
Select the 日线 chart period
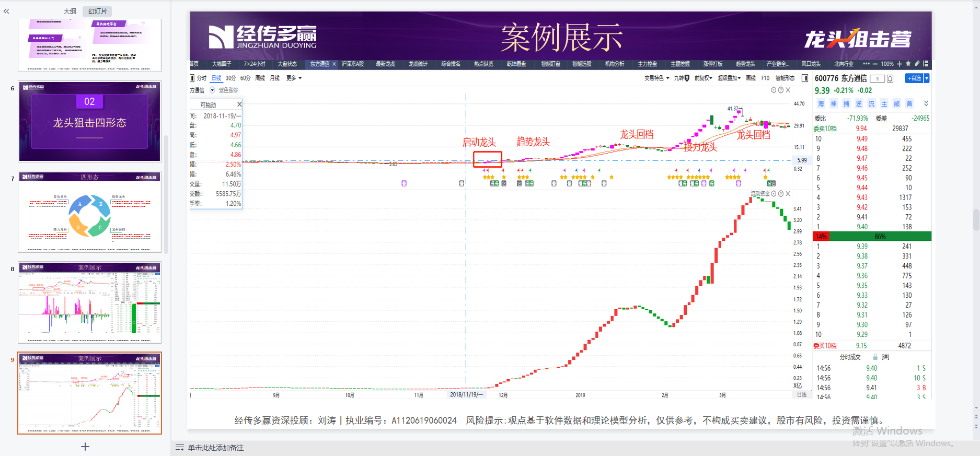pyautogui.click(x=216, y=78)
